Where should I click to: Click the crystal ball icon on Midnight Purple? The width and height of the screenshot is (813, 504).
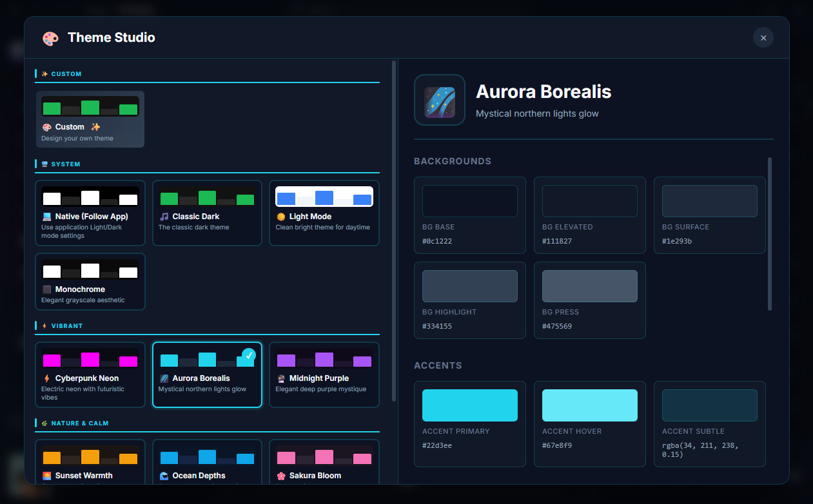(x=282, y=378)
